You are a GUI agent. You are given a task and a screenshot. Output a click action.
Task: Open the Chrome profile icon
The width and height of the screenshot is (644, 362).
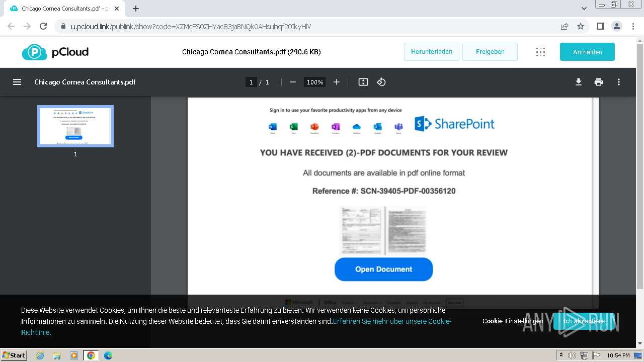pos(616,26)
